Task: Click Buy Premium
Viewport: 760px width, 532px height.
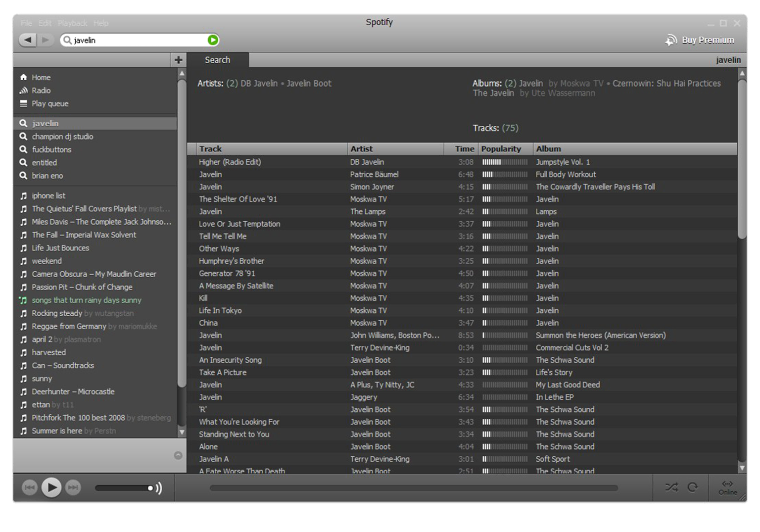Action: click(x=700, y=40)
